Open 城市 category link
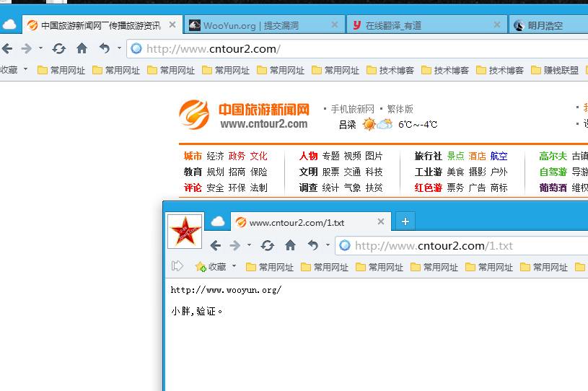Screen dimensions: 588x391 click(193, 156)
